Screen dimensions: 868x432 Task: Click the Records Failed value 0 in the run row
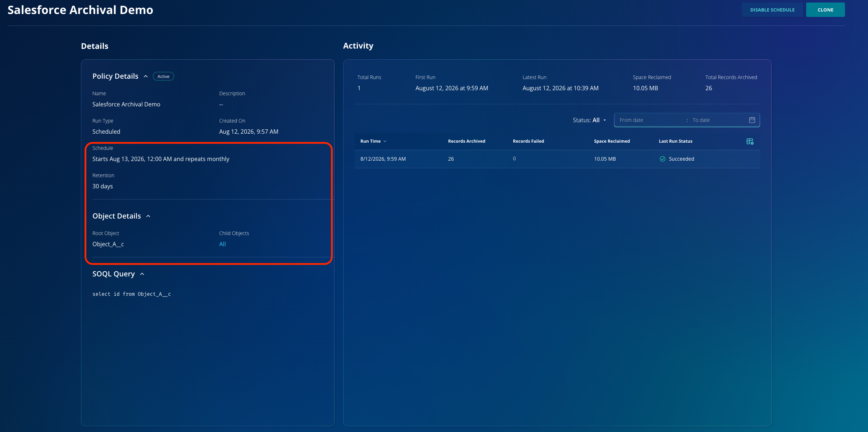tap(514, 159)
